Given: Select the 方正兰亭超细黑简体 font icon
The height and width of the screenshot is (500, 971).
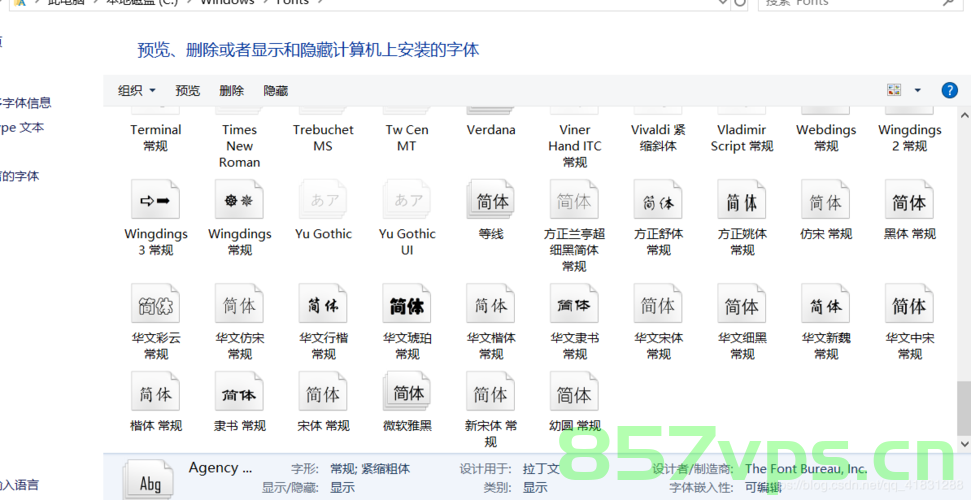Looking at the screenshot, I should (574, 200).
